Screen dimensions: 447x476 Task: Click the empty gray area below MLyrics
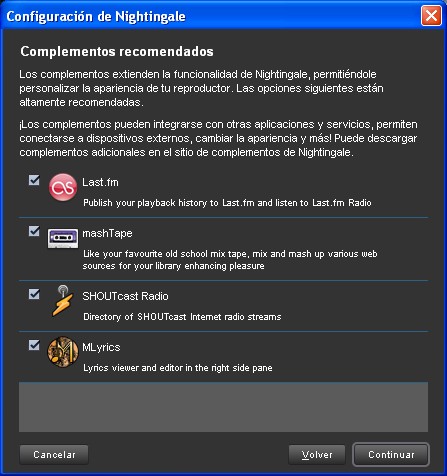click(223, 407)
